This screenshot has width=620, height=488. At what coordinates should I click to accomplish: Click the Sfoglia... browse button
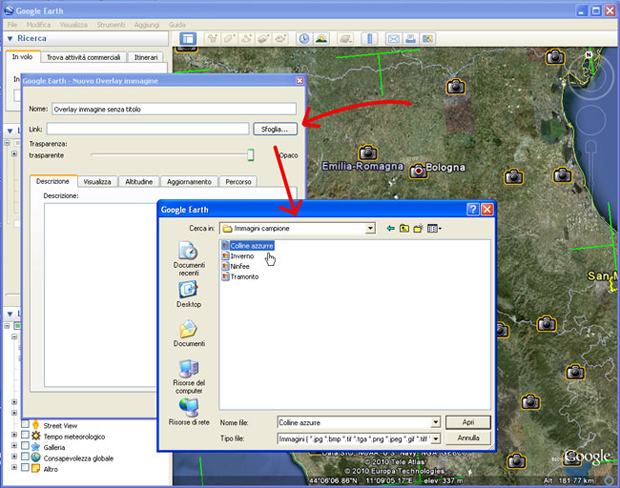click(275, 129)
